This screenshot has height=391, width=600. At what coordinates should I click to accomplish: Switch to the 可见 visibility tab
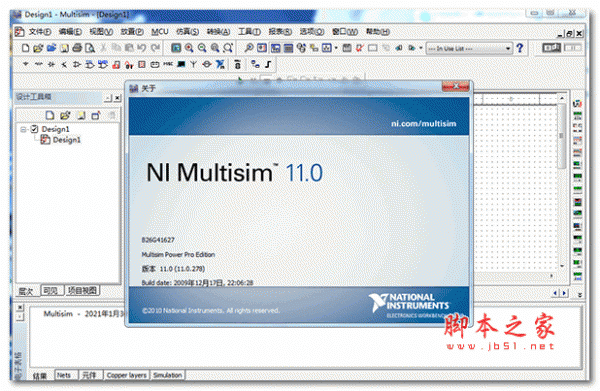51,291
